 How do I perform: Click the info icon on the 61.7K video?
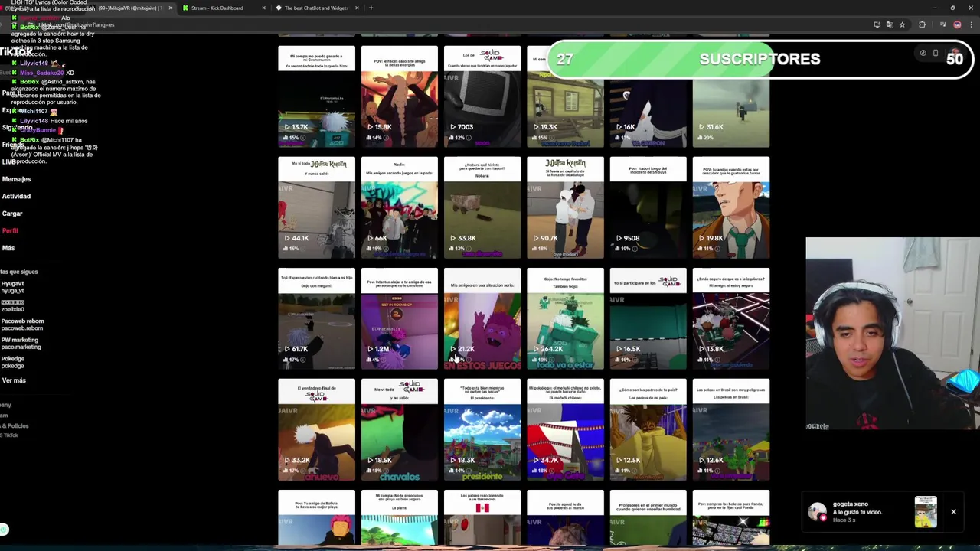click(302, 360)
